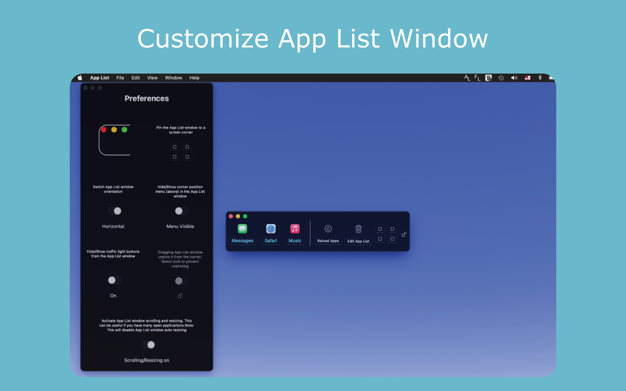The width and height of the screenshot is (626, 391).
Task: Open the Apple menu
Action: 80,78
